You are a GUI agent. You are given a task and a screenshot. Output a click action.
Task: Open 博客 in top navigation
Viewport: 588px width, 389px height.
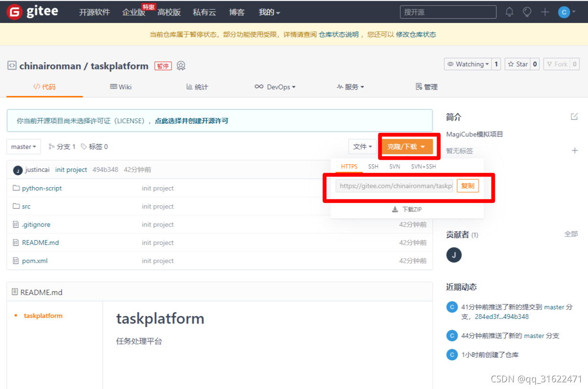[x=237, y=12]
